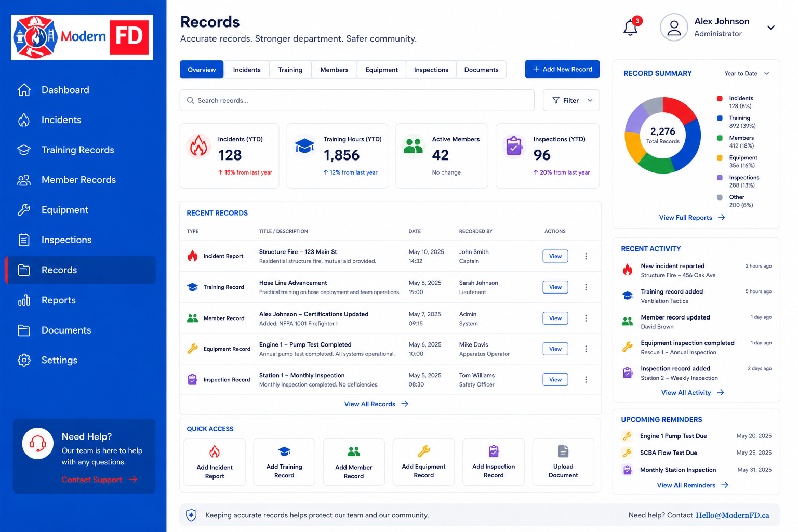Switch to the Inspections tab

pos(431,70)
